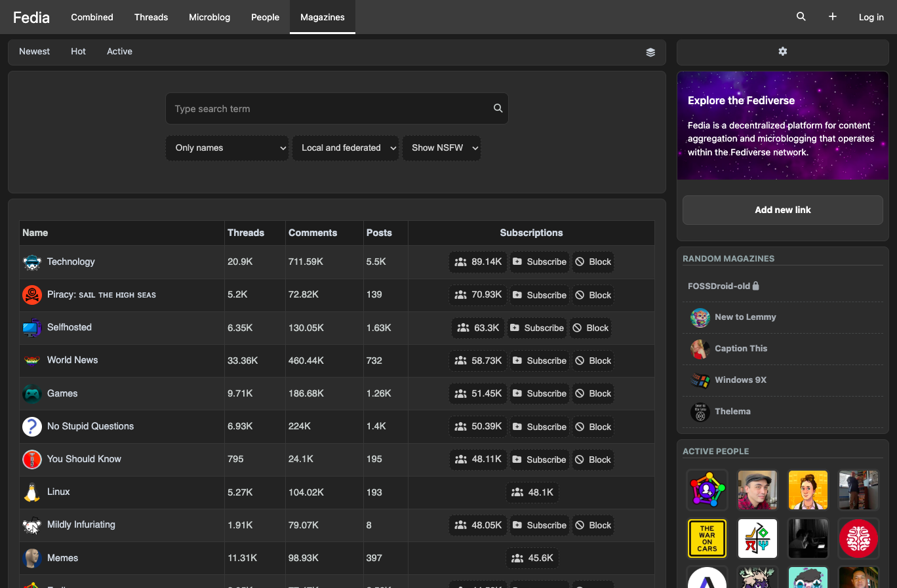Switch to the Threads tab
The width and height of the screenshot is (897, 588).
[x=151, y=17]
